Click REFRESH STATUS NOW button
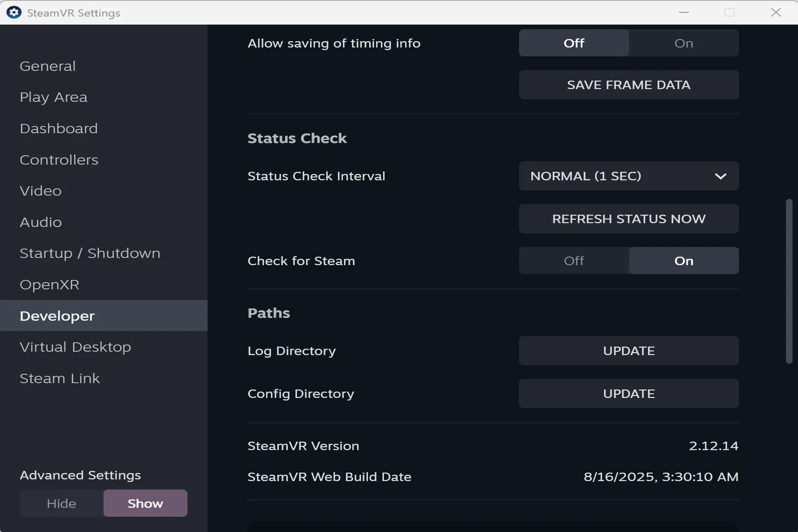This screenshot has height=532, width=798. click(x=629, y=219)
